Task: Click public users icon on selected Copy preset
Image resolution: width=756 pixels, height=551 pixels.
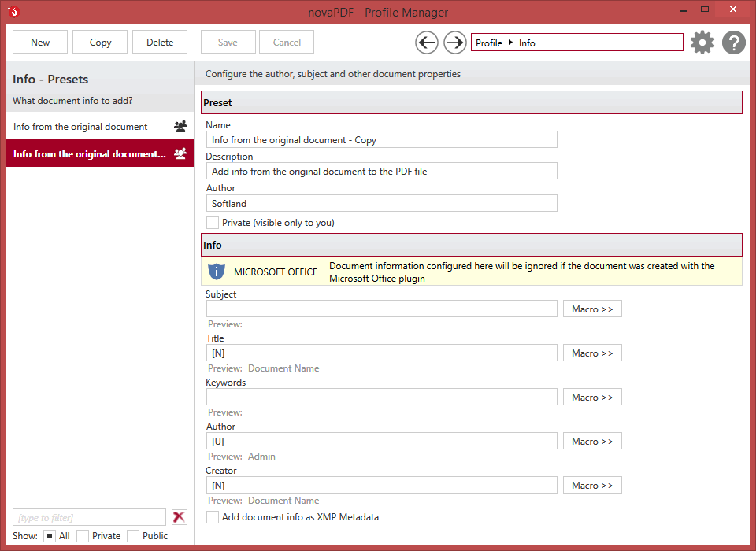Action: click(x=180, y=153)
